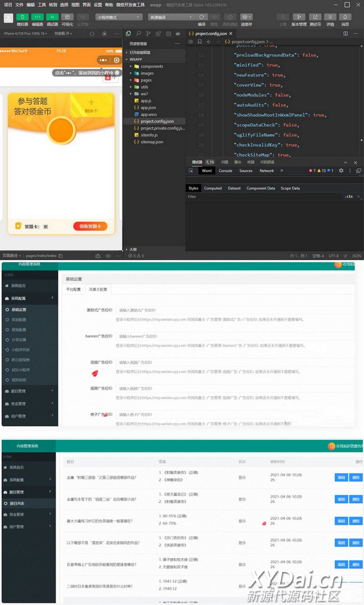Switch to the 流量主配置 tab
This screenshot has width=364, height=605.
point(98,289)
